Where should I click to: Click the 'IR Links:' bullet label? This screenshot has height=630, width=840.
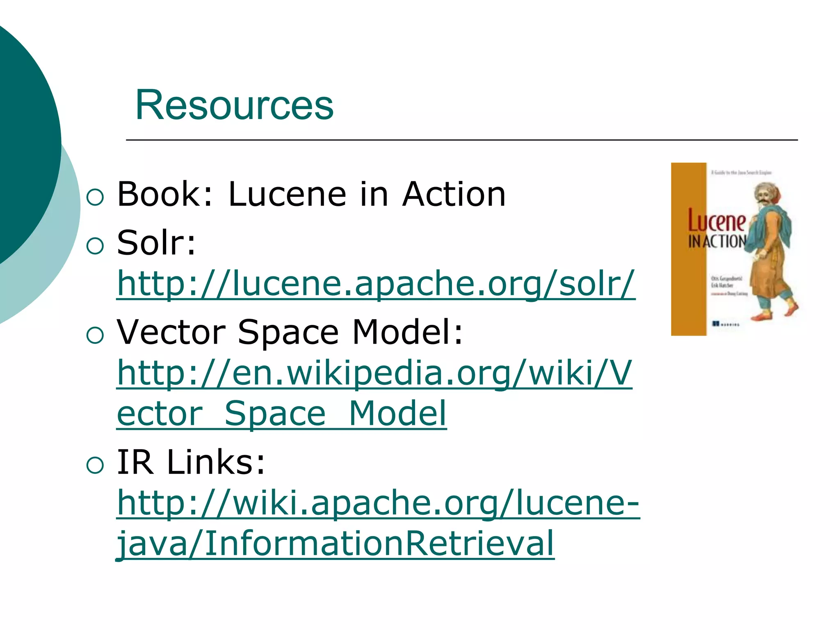coord(191,462)
